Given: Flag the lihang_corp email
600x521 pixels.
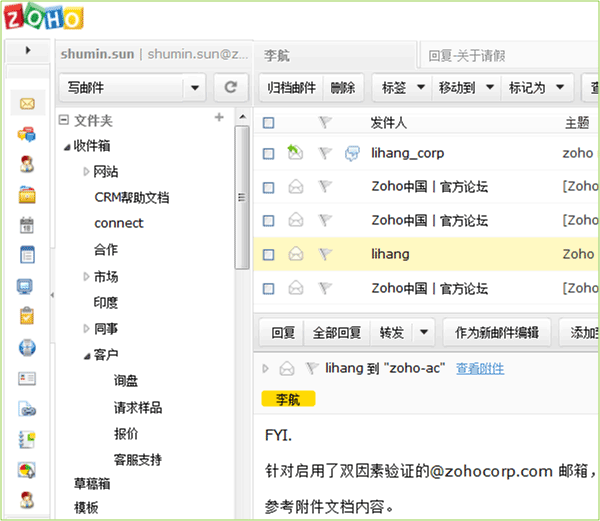Looking at the screenshot, I should pos(325,153).
